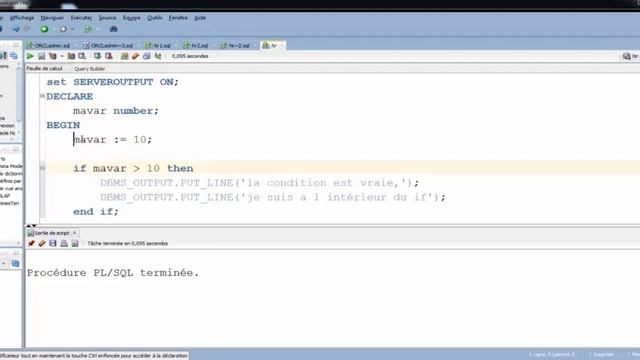
Task: Run the statement with the green play icon
Action: click(x=30, y=56)
